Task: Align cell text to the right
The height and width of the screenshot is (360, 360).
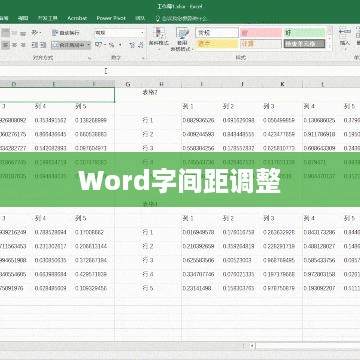Action: click(23, 45)
